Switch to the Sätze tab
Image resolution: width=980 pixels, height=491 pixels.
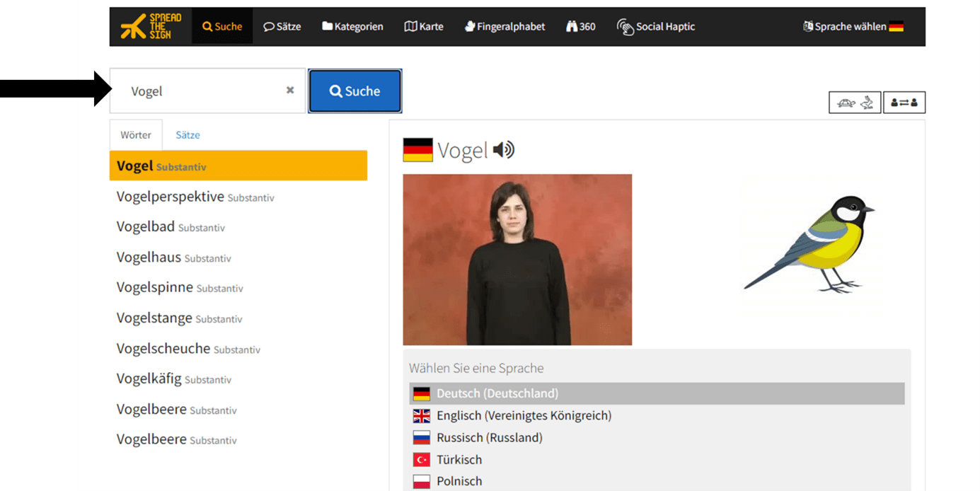[188, 135]
